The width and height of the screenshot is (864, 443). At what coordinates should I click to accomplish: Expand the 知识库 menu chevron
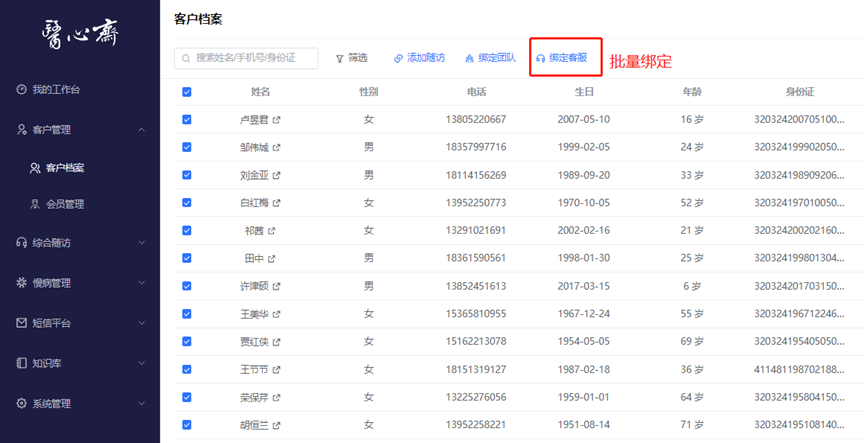coord(142,363)
